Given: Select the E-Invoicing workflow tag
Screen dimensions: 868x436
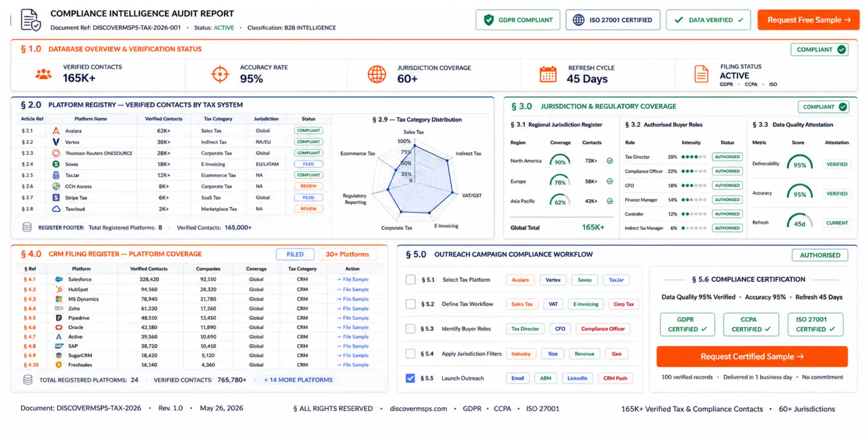Looking at the screenshot, I should [x=585, y=304].
